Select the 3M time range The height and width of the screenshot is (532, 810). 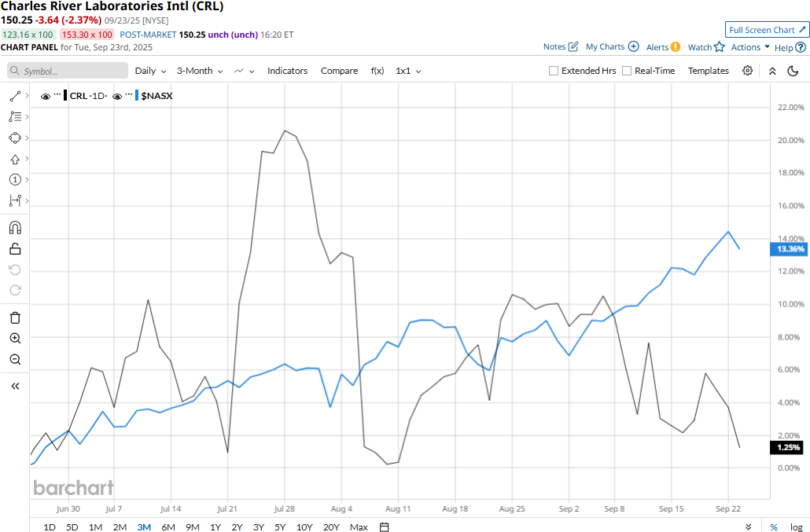(x=144, y=526)
